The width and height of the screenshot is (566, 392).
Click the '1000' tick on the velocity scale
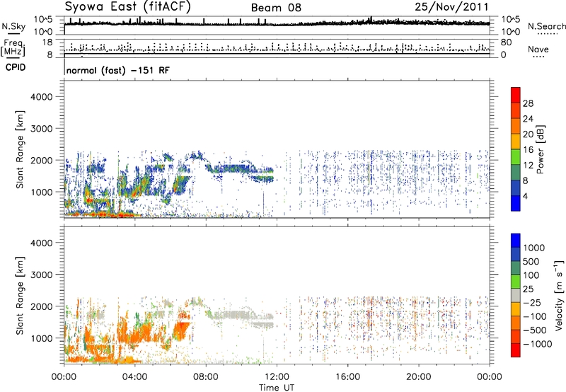(534, 248)
